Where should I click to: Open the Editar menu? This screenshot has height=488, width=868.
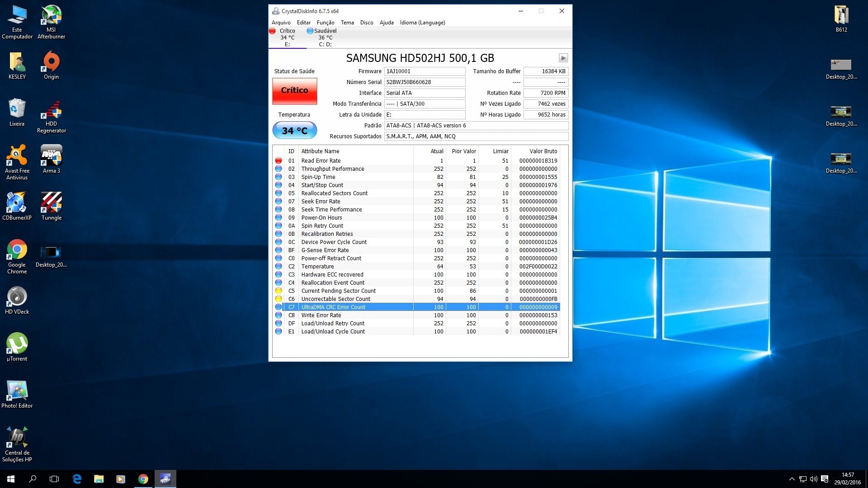(303, 23)
